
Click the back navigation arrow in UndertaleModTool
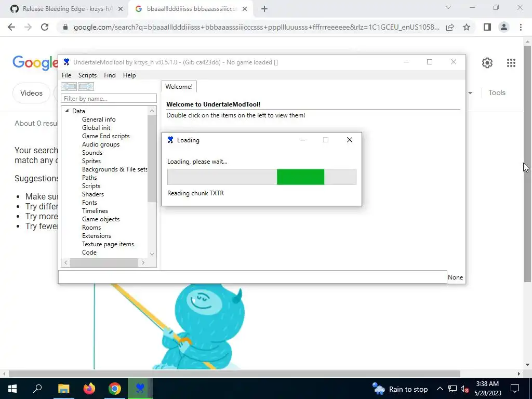(x=69, y=87)
